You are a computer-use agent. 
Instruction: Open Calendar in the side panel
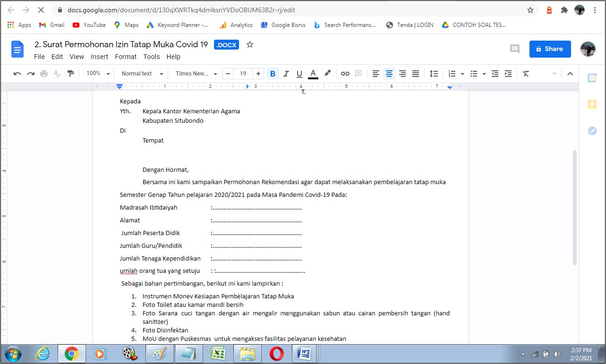[x=592, y=78]
